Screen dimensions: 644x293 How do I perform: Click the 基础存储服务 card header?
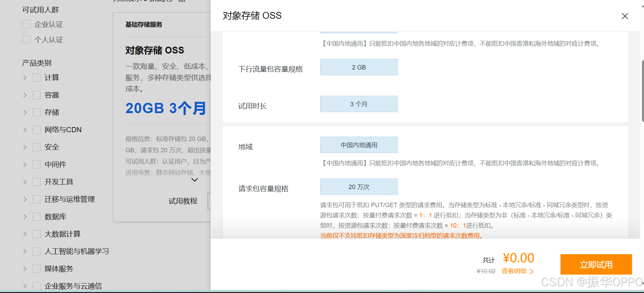pyautogui.click(x=144, y=25)
